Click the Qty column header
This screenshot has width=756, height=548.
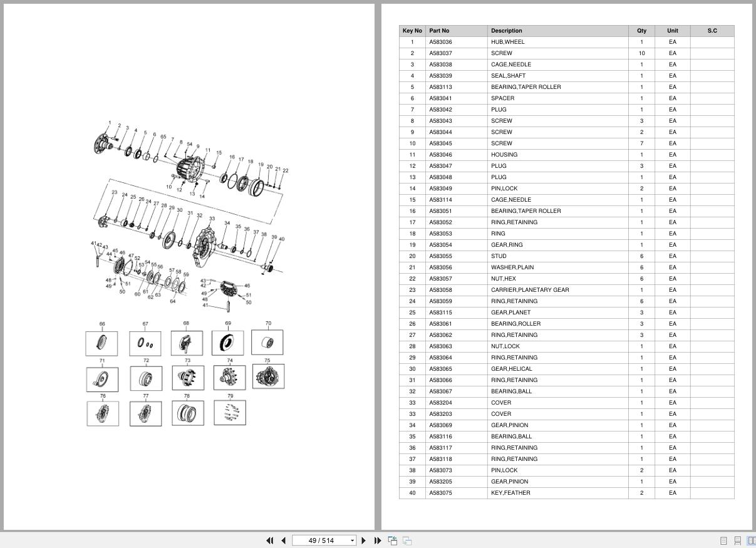pyautogui.click(x=641, y=31)
